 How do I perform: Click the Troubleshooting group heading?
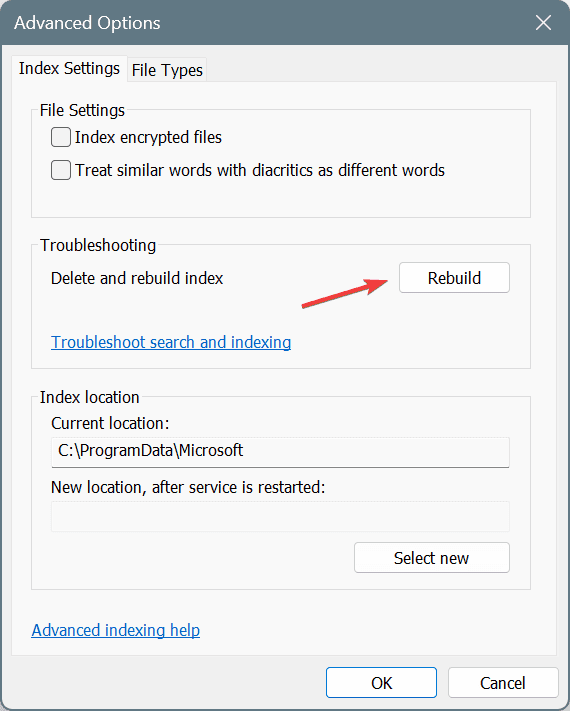click(98, 245)
